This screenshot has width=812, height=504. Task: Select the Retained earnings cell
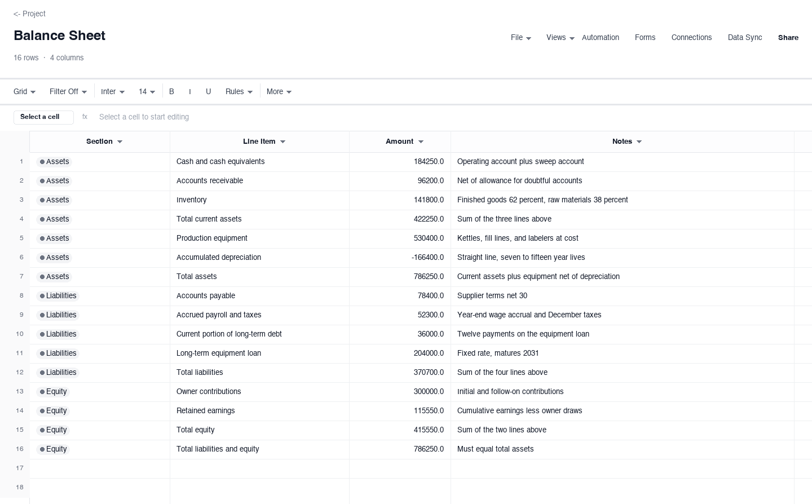[x=259, y=411]
